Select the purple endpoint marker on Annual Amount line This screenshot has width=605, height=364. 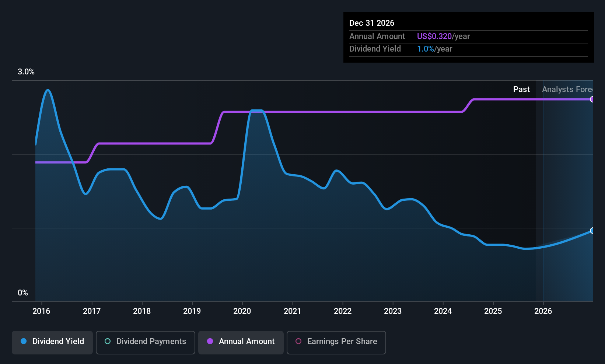[x=592, y=99]
